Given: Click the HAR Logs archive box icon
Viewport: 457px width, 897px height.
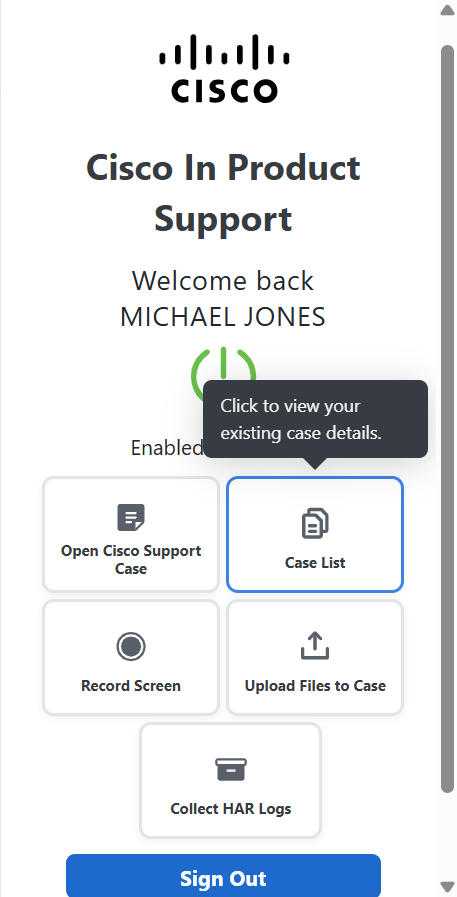Looking at the screenshot, I should pyautogui.click(x=231, y=769).
